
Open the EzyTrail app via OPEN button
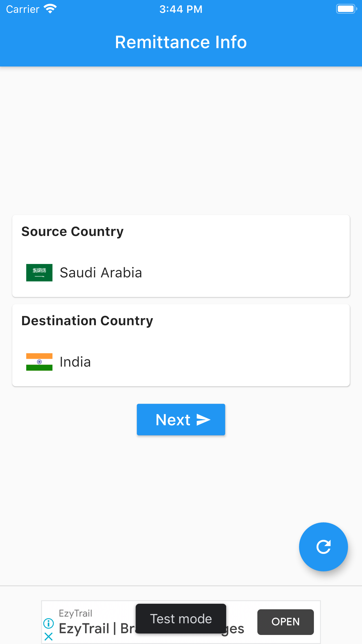285,622
